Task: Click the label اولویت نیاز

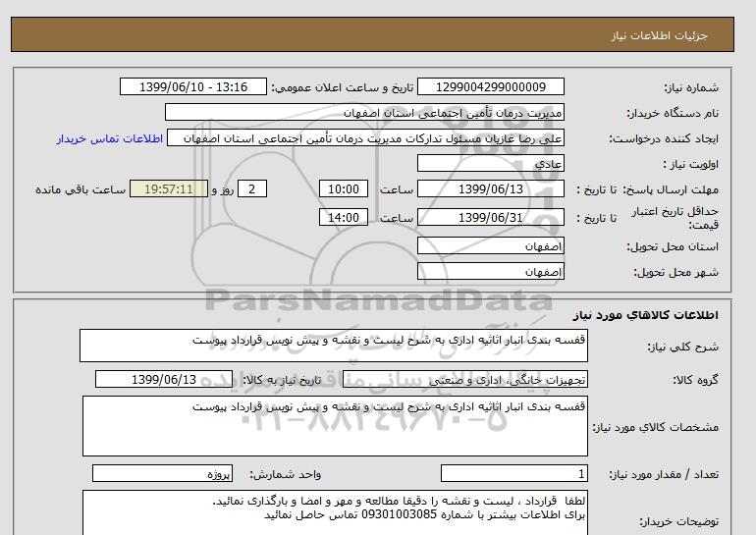Action: click(x=690, y=164)
